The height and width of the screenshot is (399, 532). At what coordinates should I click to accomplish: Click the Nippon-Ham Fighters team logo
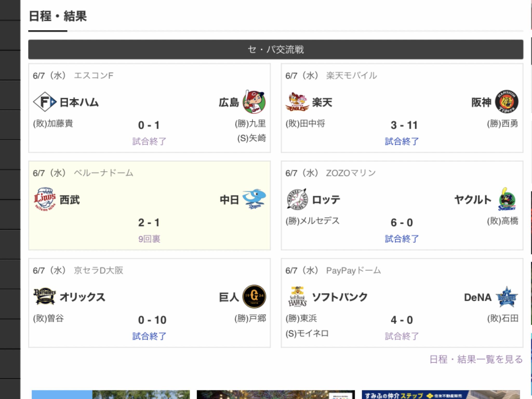(x=45, y=102)
